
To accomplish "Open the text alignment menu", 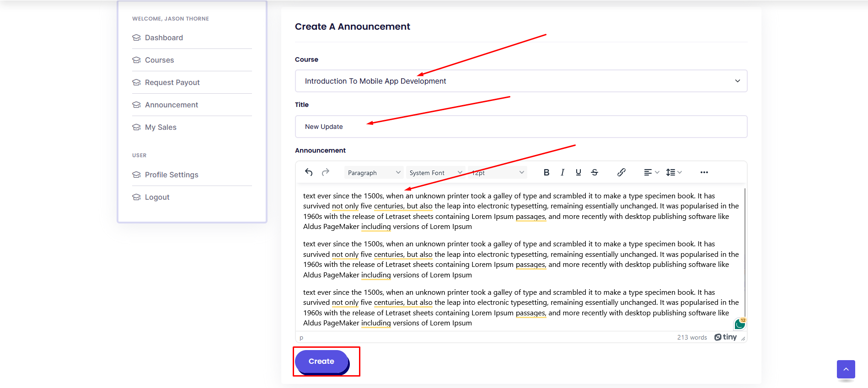I will 651,172.
